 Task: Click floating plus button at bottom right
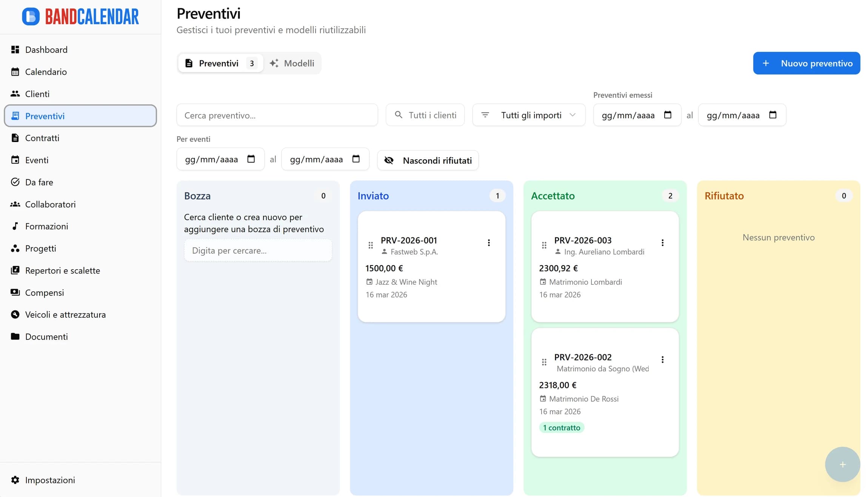(842, 464)
